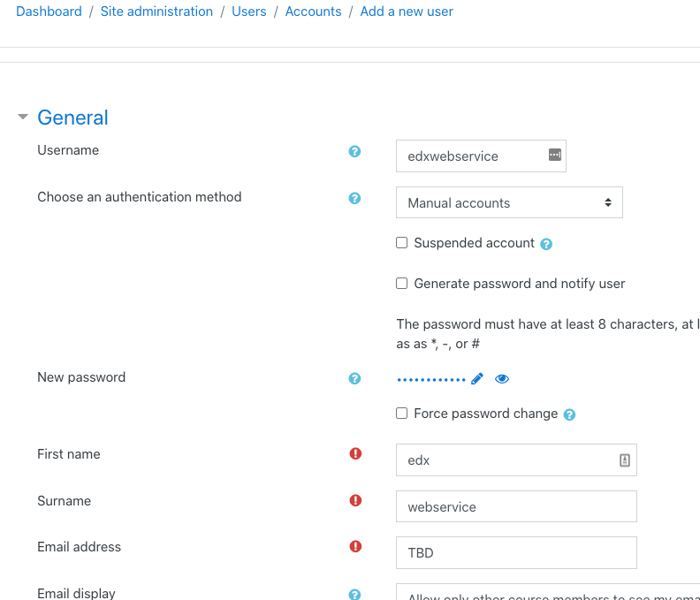Edit password using the pencil icon
Image resolution: width=700 pixels, height=600 pixels.
476,378
